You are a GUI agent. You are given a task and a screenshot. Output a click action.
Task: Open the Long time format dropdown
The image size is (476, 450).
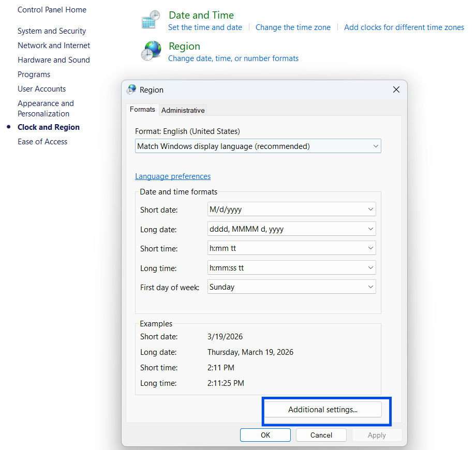pos(291,268)
